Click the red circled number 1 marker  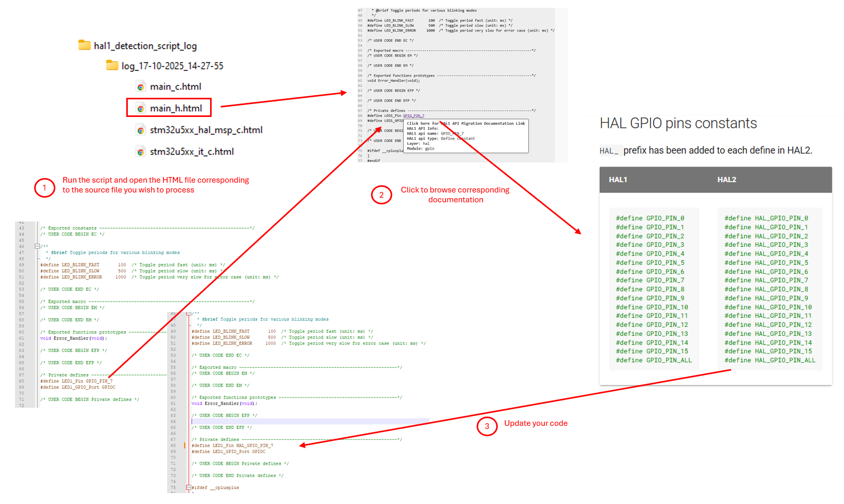pos(45,187)
